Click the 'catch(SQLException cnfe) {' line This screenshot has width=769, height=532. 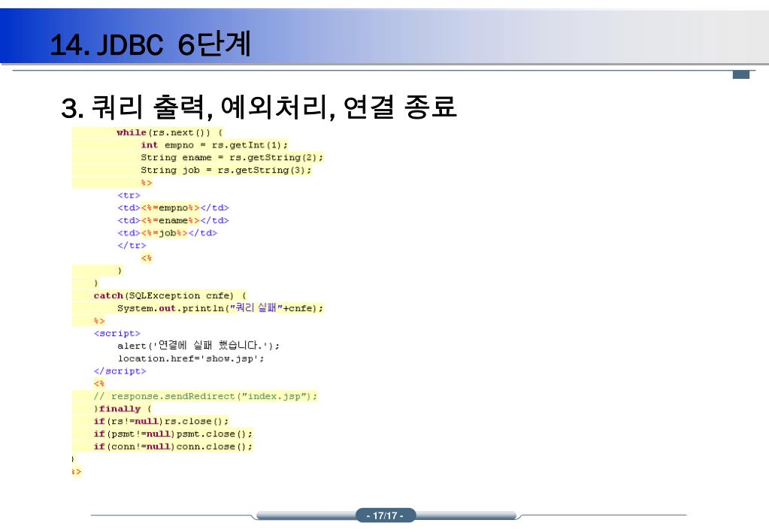[170, 295]
